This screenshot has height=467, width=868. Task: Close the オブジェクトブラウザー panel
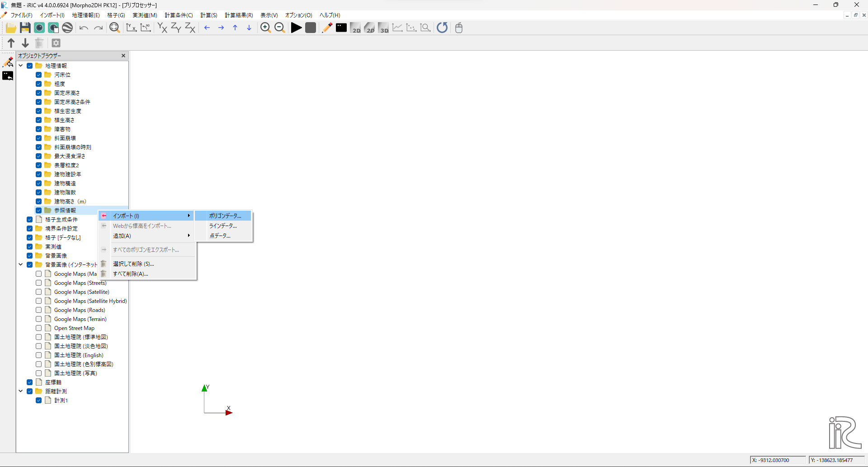pyautogui.click(x=123, y=56)
